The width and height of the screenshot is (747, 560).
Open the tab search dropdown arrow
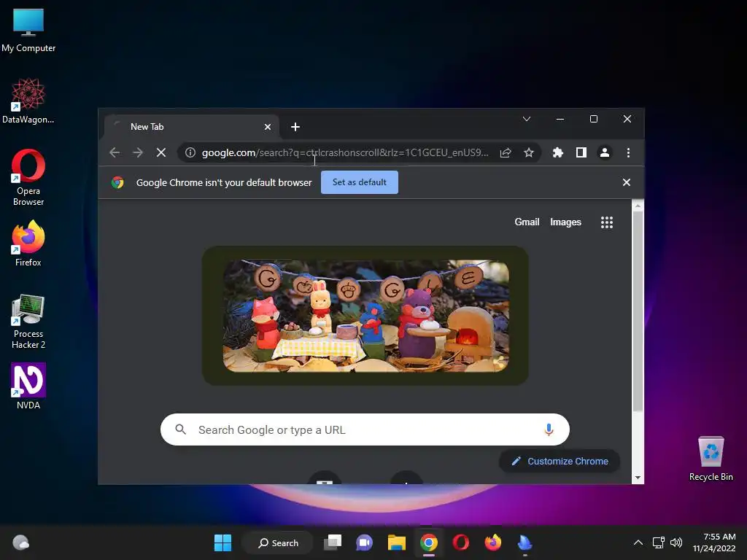point(527,119)
